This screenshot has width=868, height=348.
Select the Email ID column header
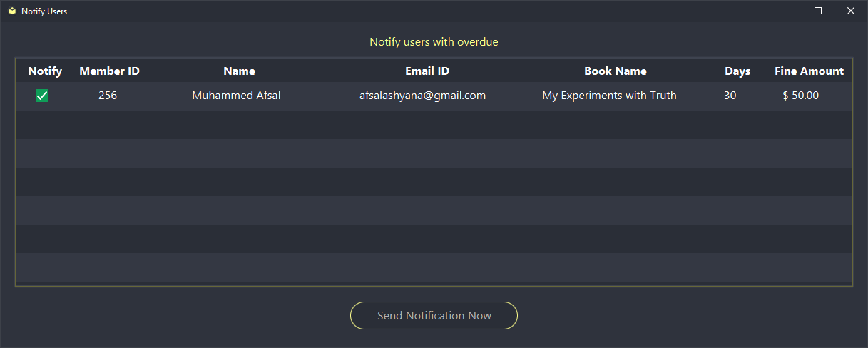427,71
